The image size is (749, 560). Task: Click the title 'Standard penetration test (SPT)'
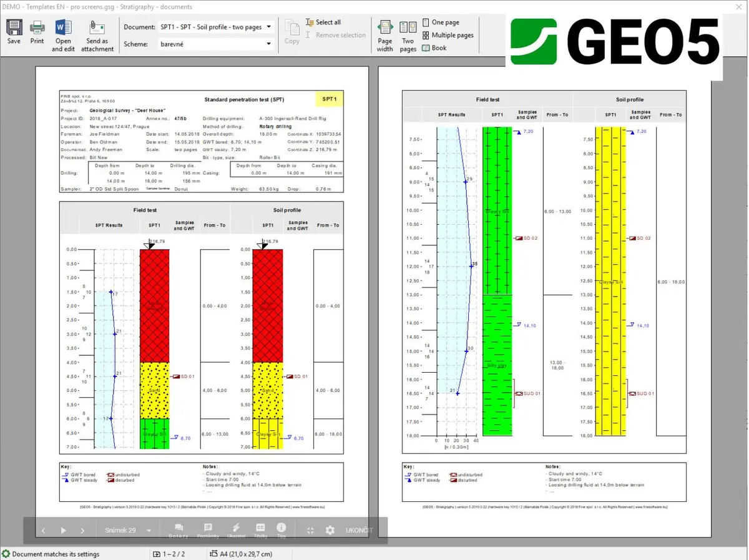tap(244, 100)
